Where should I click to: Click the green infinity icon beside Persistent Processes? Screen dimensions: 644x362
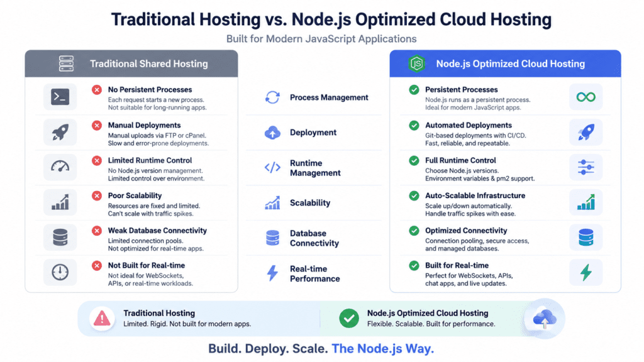click(586, 97)
